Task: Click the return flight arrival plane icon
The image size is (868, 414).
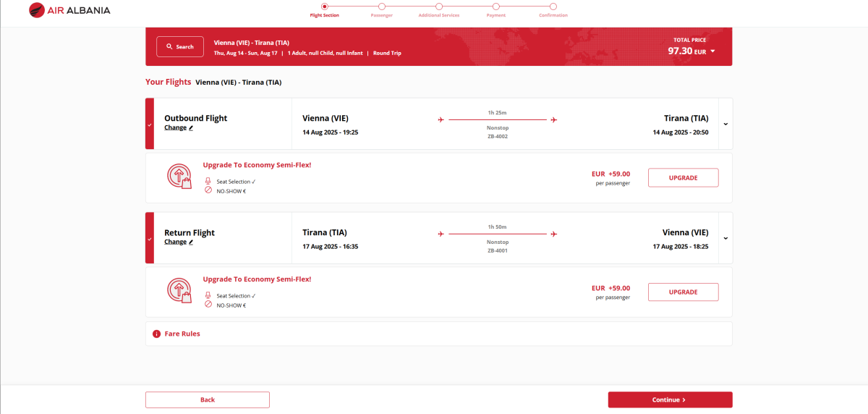Action: pyautogui.click(x=554, y=234)
